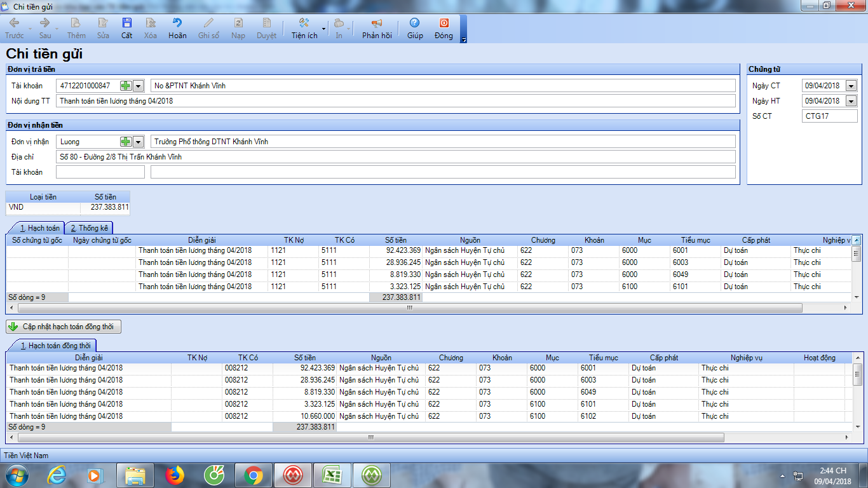Open Internet Explorer from taskbar
868x488 pixels.
[x=56, y=475]
